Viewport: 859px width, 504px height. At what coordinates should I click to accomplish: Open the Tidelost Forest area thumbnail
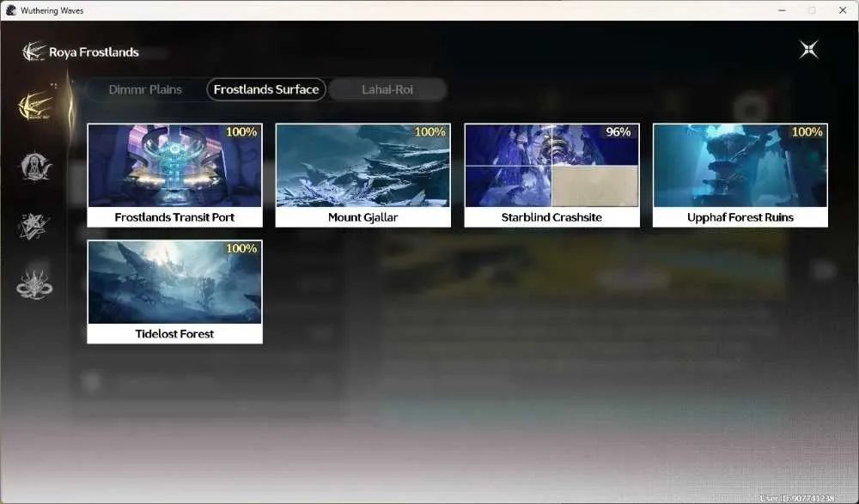pos(174,282)
